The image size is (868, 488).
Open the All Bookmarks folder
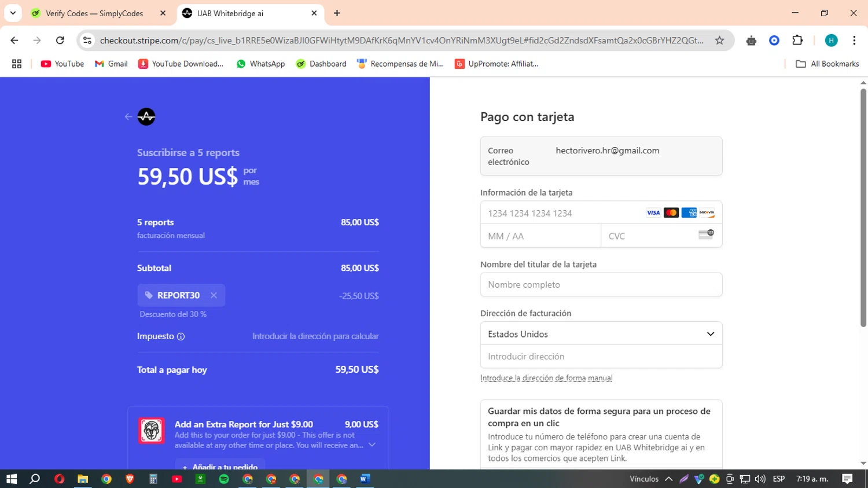827,64
